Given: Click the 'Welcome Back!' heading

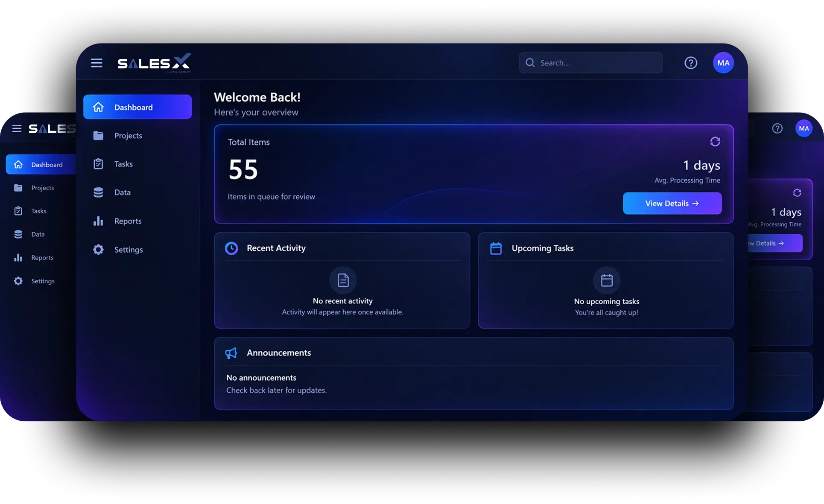Looking at the screenshot, I should [x=257, y=97].
